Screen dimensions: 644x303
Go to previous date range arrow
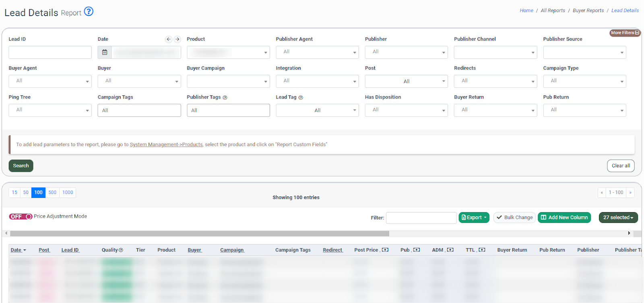click(x=169, y=39)
